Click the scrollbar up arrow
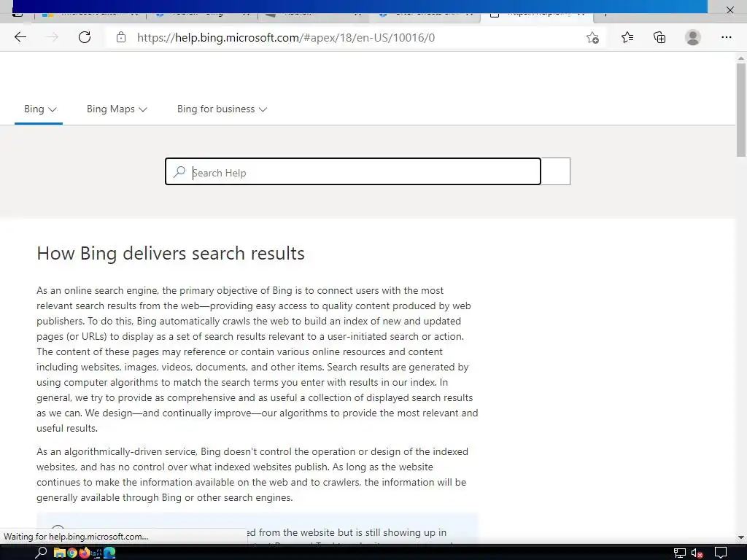 pos(741,58)
